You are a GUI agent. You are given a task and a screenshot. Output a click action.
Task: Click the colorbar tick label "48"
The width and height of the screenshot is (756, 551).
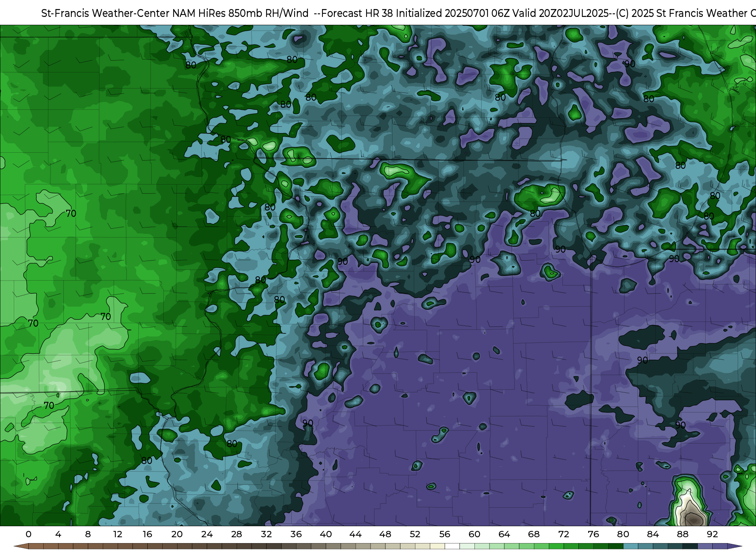pyautogui.click(x=385, y=534)
